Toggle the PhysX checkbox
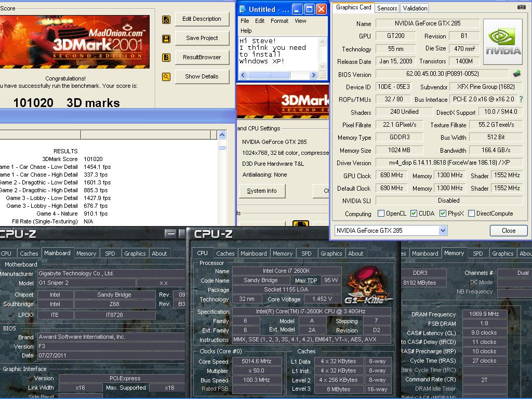Image resolution: width=532 pixels, height=399 pixels. coord(443,214)
